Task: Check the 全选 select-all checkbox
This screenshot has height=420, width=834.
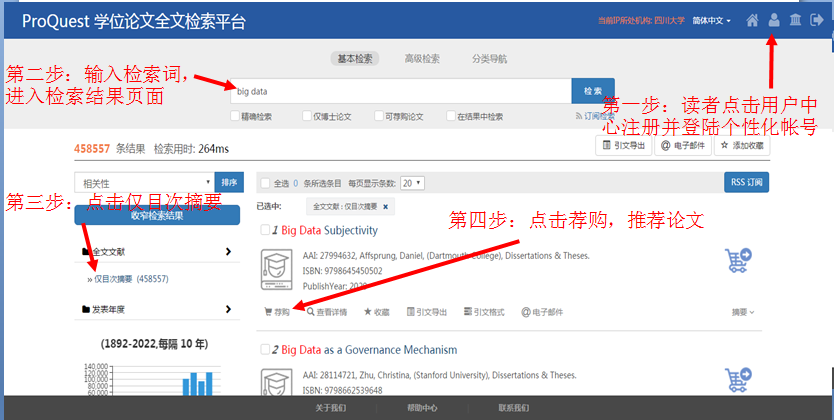Action: [x=265, y=183]
